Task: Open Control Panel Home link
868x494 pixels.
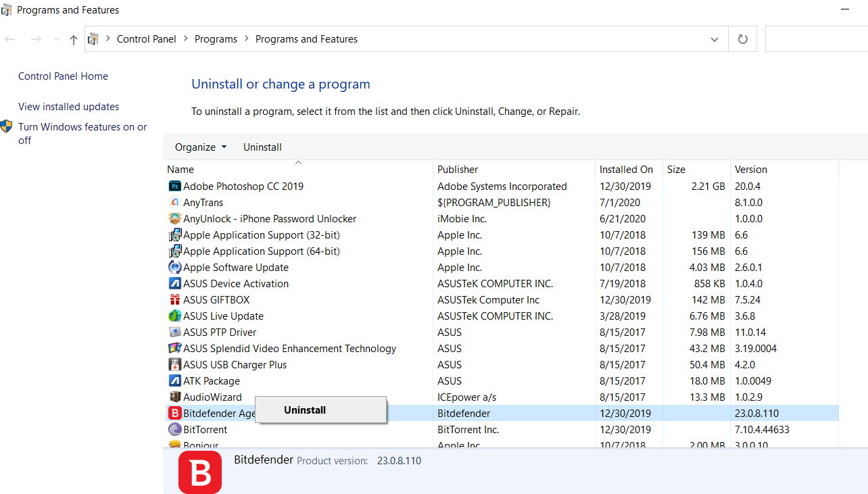Action: click(x=63, y=76)
